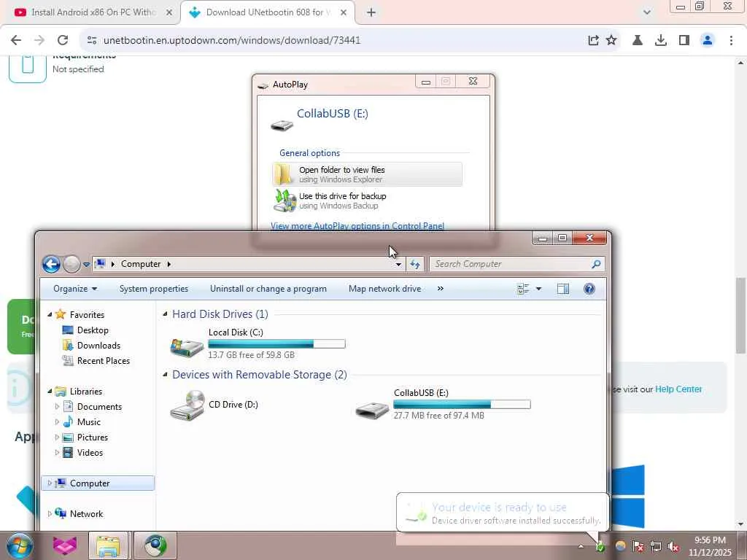Close the Download UNetbootin tab

pos(344,12)
